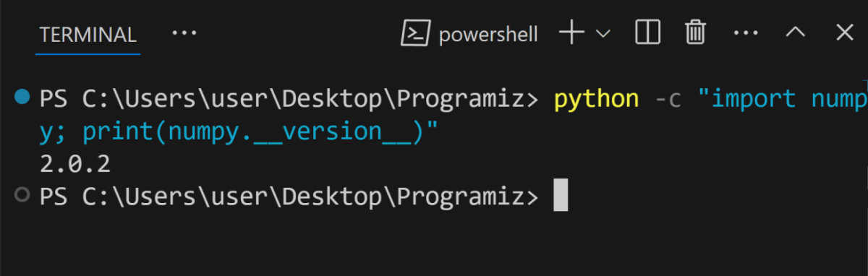Kill terminal with the trash can icon
This screenshot has width=868, height=276.
coord(695,33)
